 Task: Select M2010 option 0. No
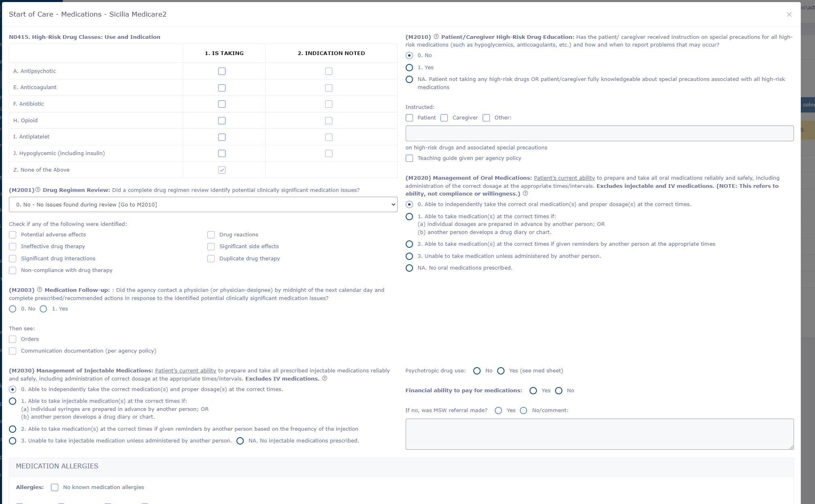[x=409, y=55]
